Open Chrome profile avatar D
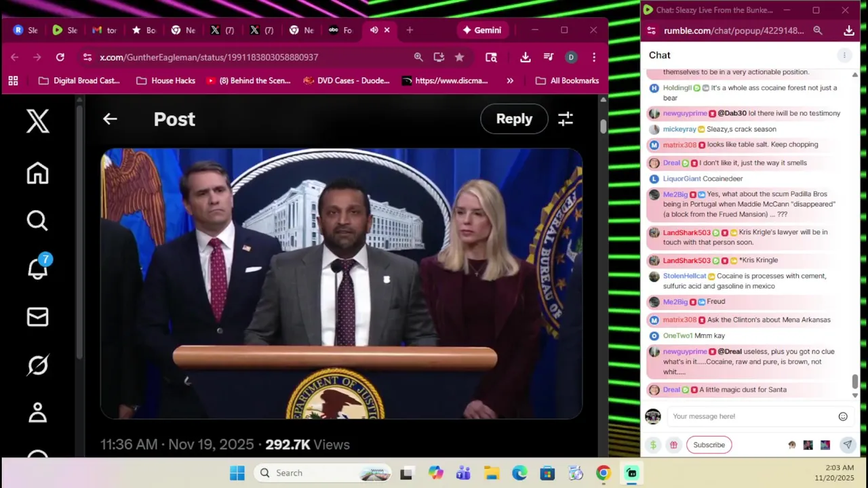868x488 pixels. 571,58
